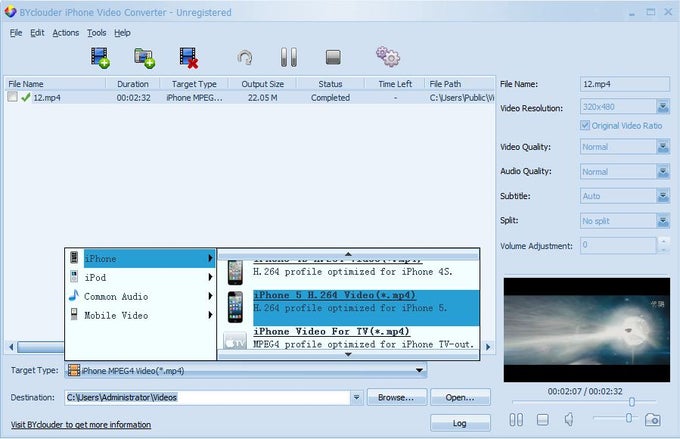The height and width of the screenshot is (439, 680).
Task: Click the Browse... button
Action: 397,397
